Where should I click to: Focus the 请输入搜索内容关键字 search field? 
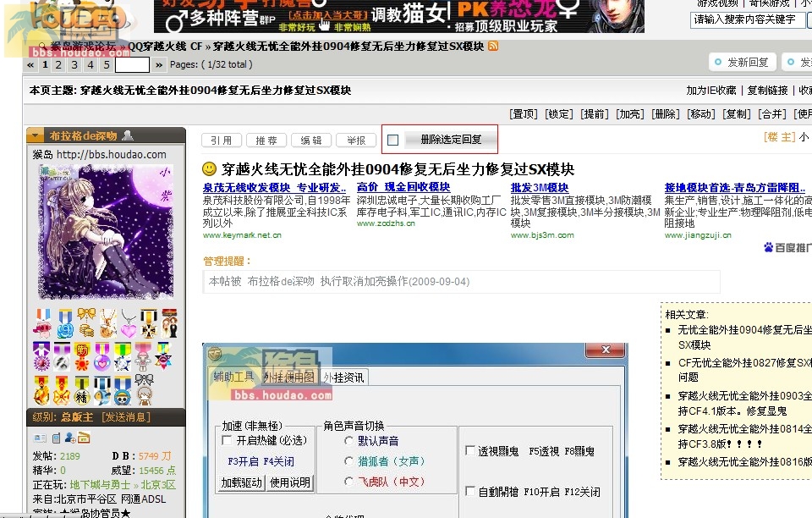(x=748, y=19)
